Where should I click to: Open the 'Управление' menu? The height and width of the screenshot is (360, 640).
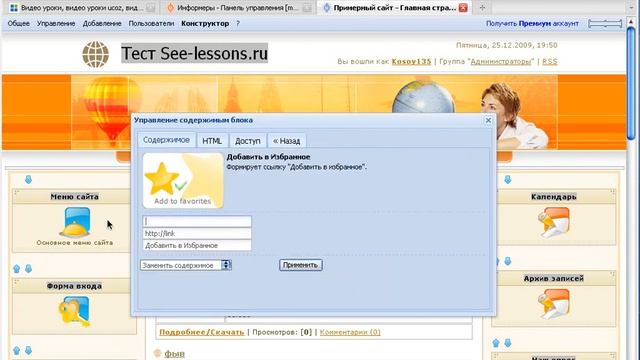pos(56,24)
